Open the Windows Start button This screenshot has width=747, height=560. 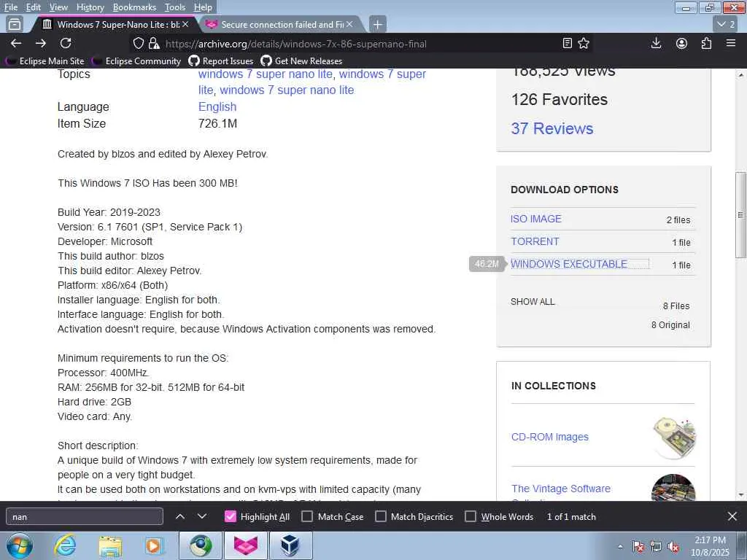coord(19,545)
